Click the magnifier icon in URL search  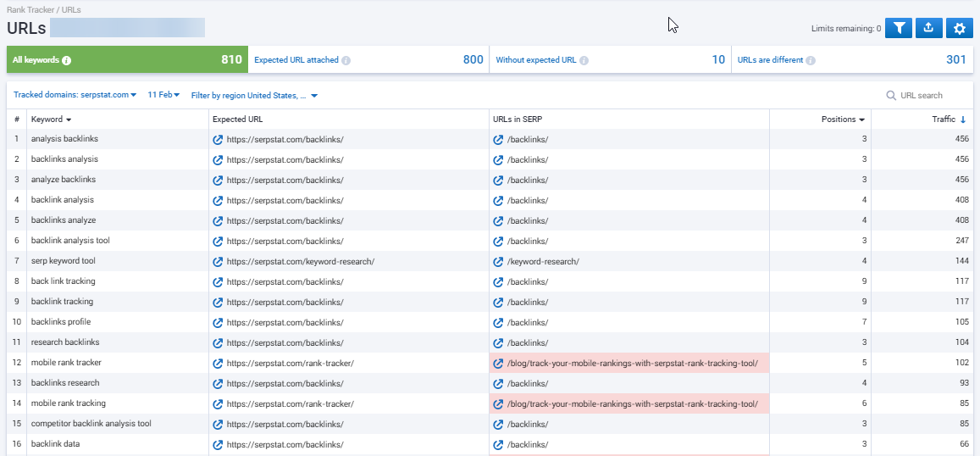(x=891, y=96)
